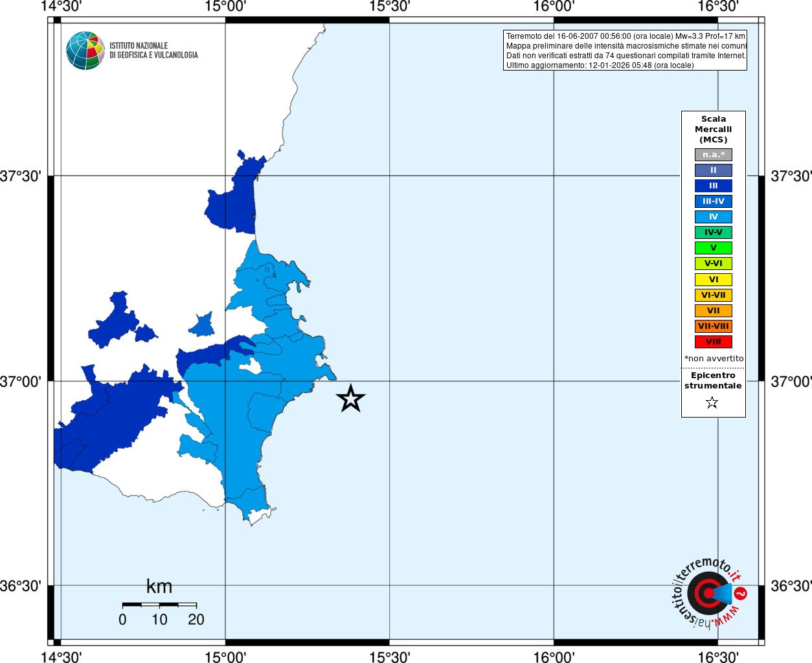Click the legend's epicenter star symbol

(712, 403)
